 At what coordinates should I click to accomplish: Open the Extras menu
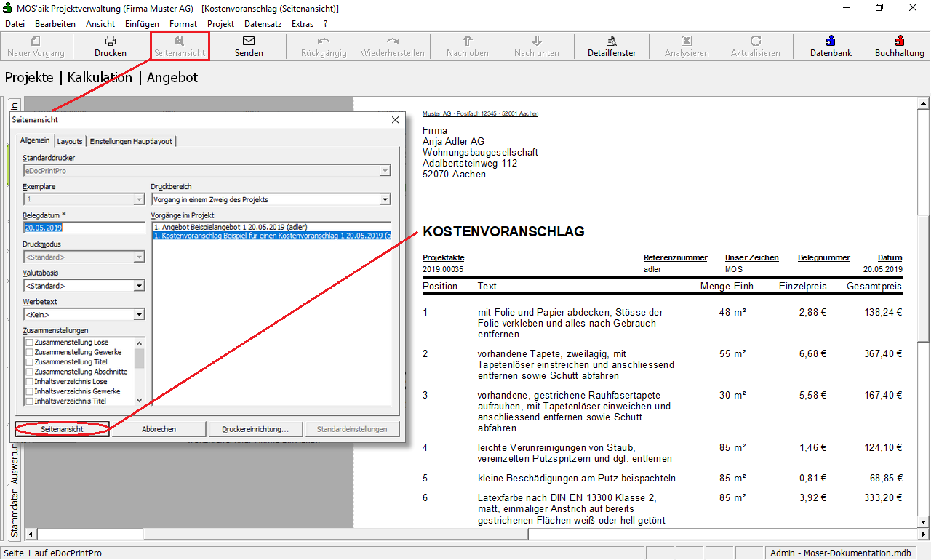coord(303,24)
